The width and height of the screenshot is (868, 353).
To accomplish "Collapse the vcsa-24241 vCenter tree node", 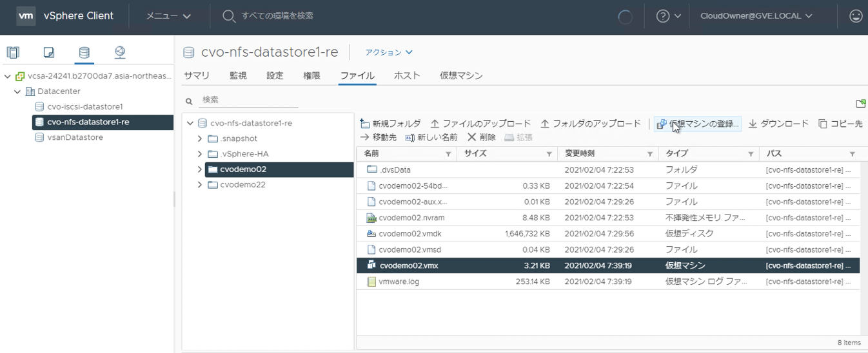I will [x=8, y=76].
